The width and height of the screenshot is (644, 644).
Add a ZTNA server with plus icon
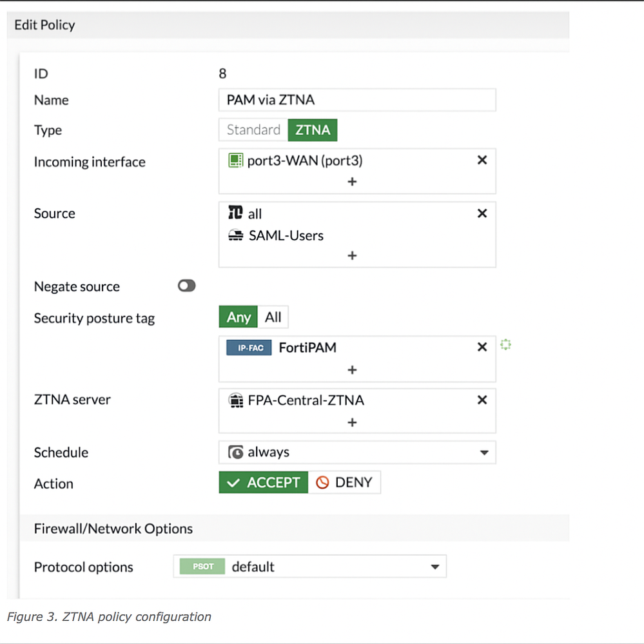[x=352, y=423]
